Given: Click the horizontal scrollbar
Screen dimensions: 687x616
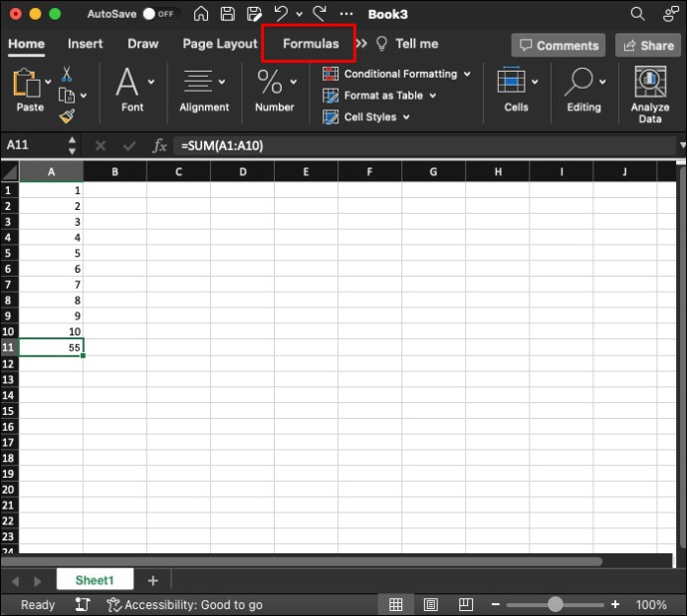Looking at the screenshot, I should (x=303, y=561).
